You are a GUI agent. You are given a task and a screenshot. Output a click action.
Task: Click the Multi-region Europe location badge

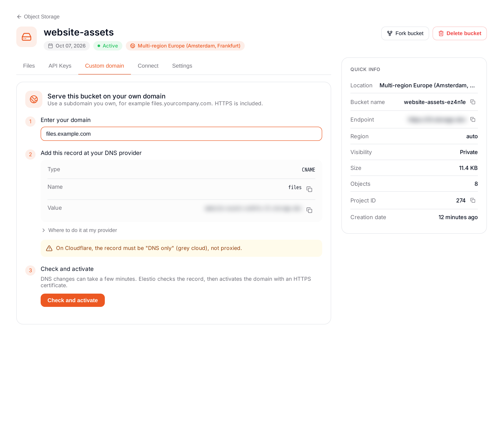point(185,46)
